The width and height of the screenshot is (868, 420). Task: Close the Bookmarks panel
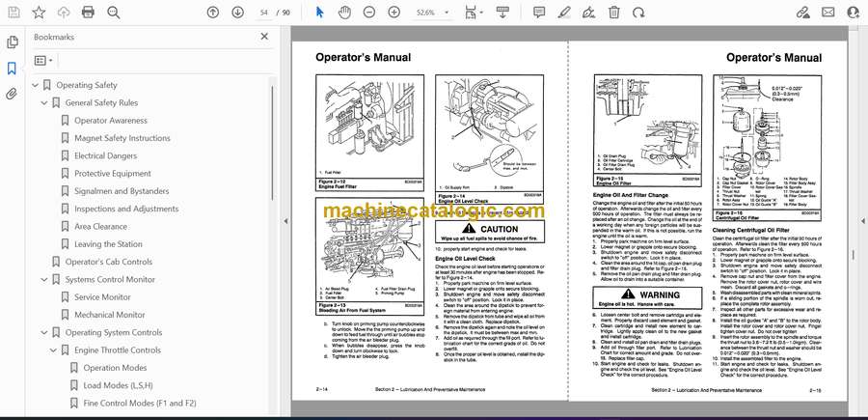[264, 37]
